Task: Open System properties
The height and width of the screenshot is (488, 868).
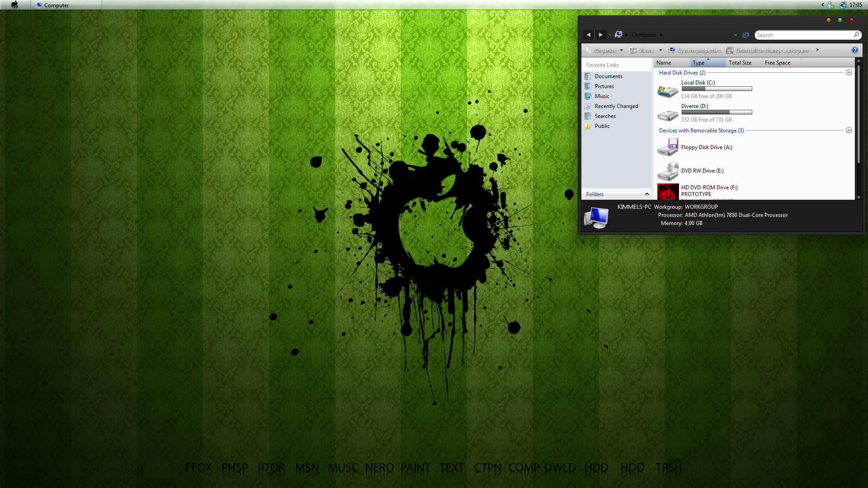Action: click(694, 50)
